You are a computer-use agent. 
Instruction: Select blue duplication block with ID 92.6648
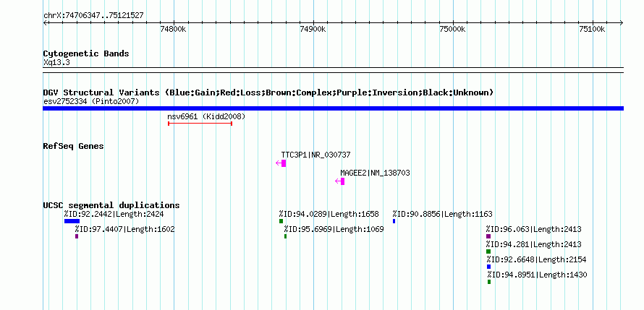pyautogui.click(x=488, y=267)
